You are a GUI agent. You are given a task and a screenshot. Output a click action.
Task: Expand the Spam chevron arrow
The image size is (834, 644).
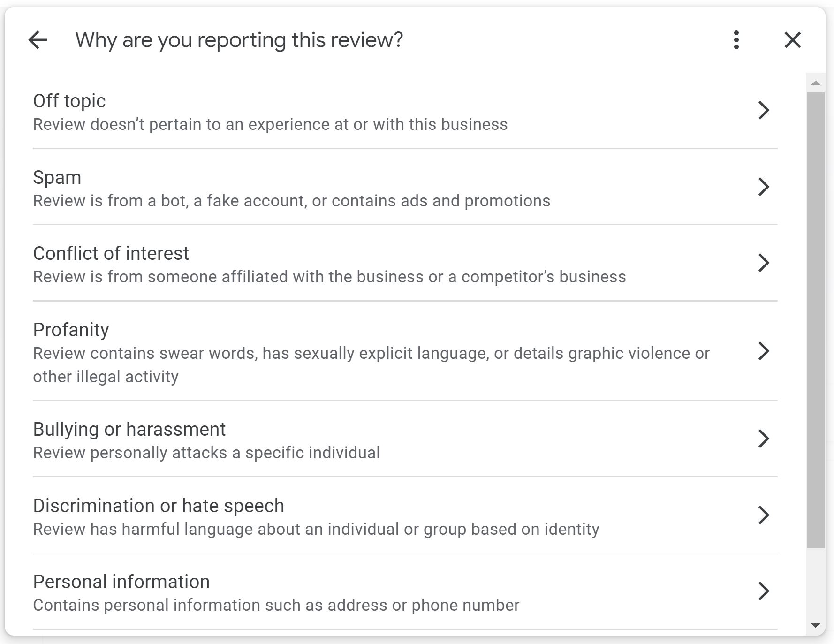[x=764, y=187]
